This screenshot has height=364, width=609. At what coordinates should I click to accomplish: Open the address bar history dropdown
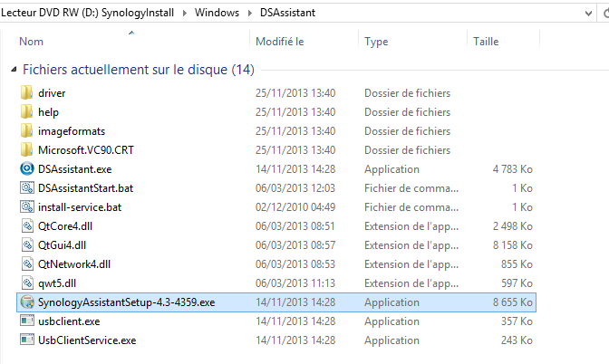(x=588, y=14)
